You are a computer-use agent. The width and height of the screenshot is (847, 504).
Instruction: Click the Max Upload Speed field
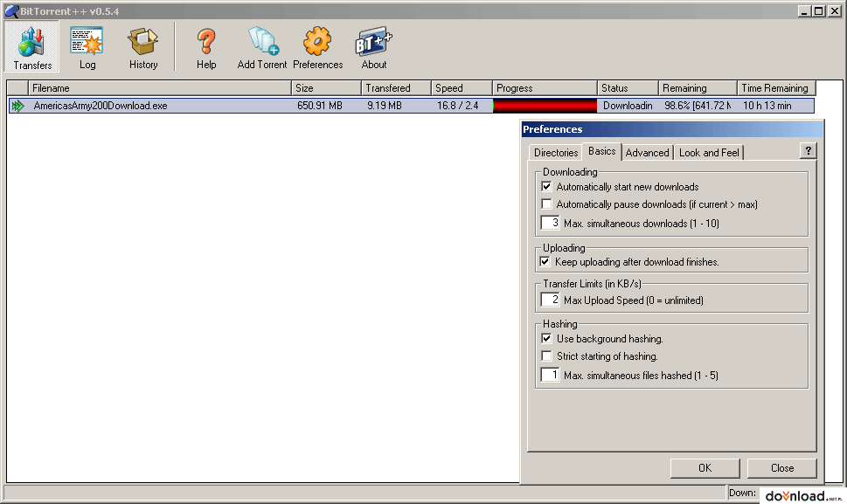point(551,300)
